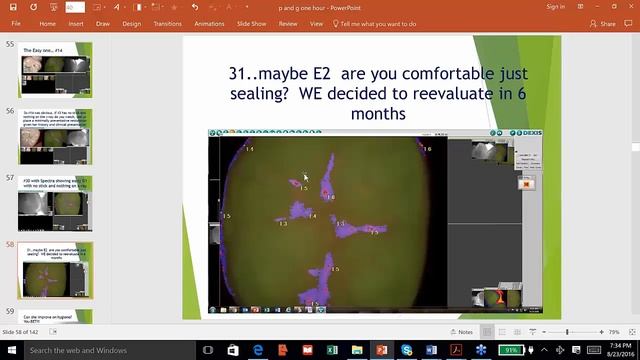Expand Customize Quick Access Toolbar arrow
The height and width of the screenshot is (360, 640).
click(247, 7)
